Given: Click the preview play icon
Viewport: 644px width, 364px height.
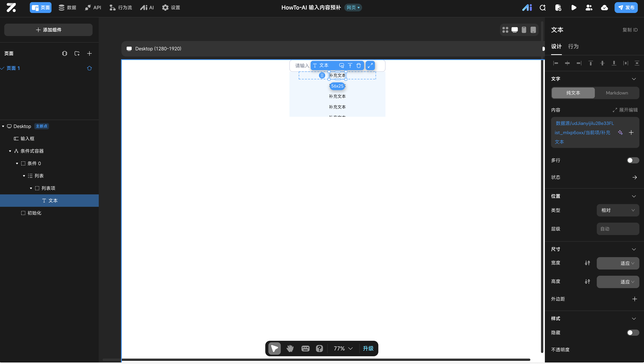Looking at the screenshot, I should pos(574,8).
